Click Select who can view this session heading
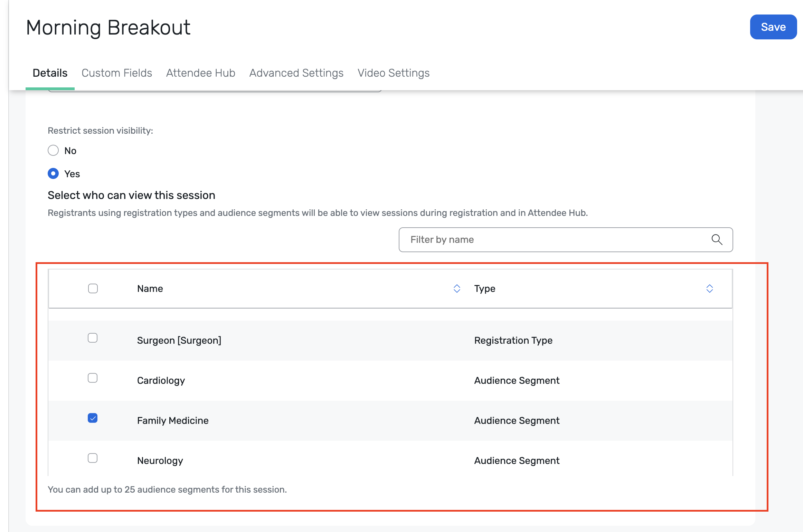The width and height of the screenshot is (803, 532). 131,195
